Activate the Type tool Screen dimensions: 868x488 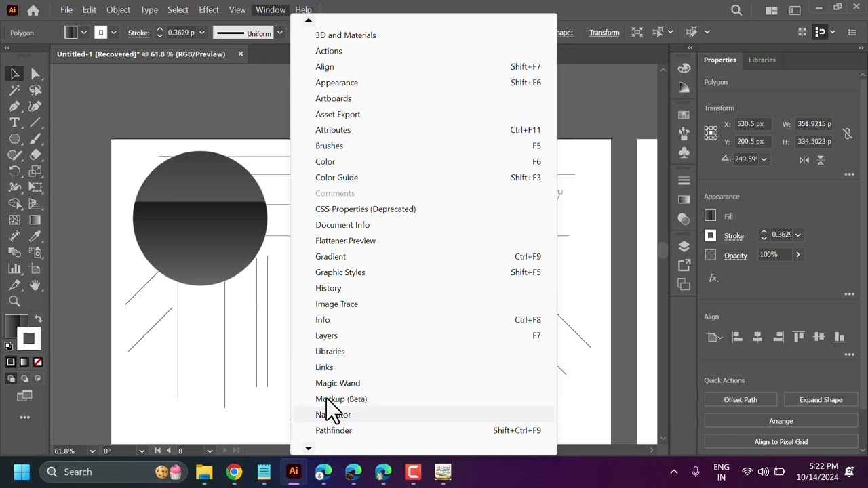[x=14, y=123]
